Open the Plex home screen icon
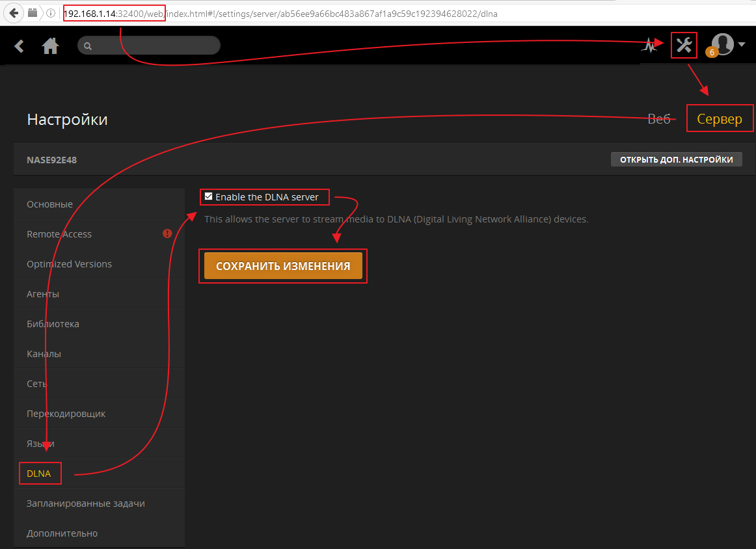The image size is (756, 549). (x=50, y=46)
